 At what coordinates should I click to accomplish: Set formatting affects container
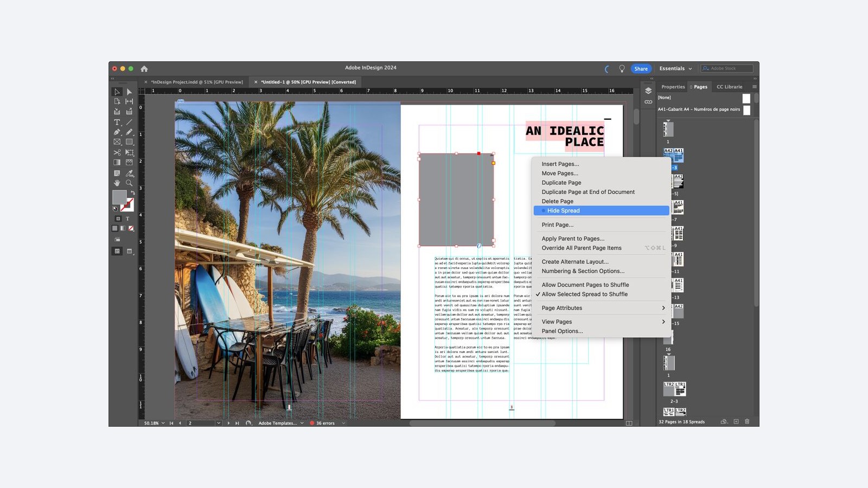coord(118,219)
